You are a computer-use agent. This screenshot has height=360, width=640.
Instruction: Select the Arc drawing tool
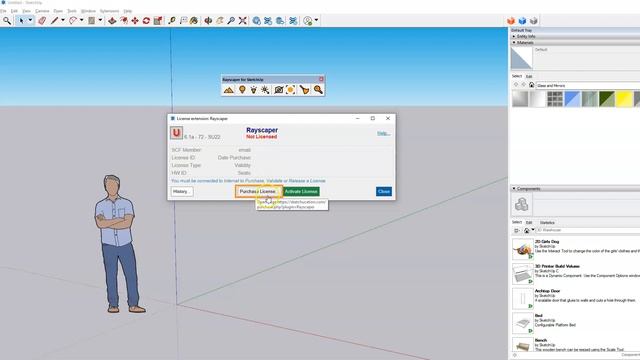(x=73, y=20)
